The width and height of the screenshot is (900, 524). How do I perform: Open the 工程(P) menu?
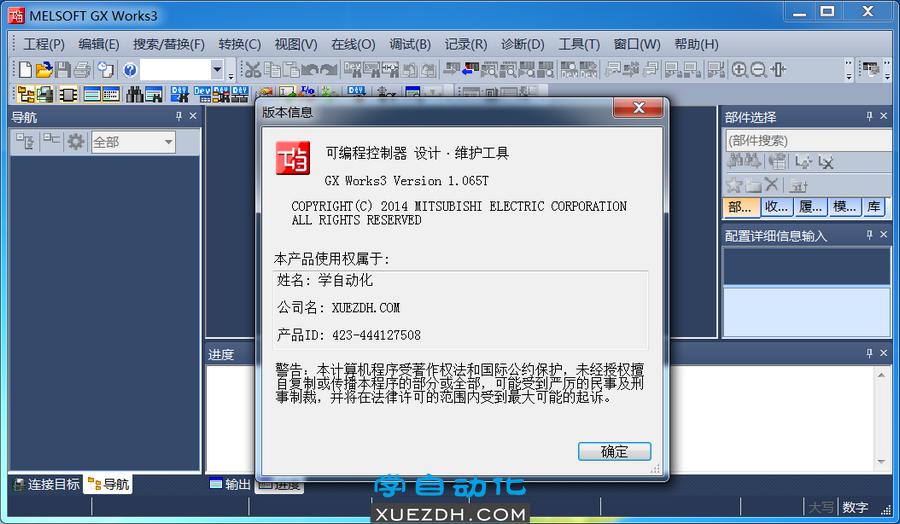click(44, 44)
